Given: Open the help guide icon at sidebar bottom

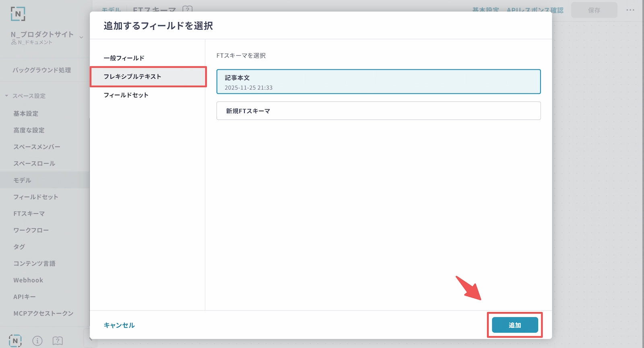Looking at the screenshot, I should point(58,341).
